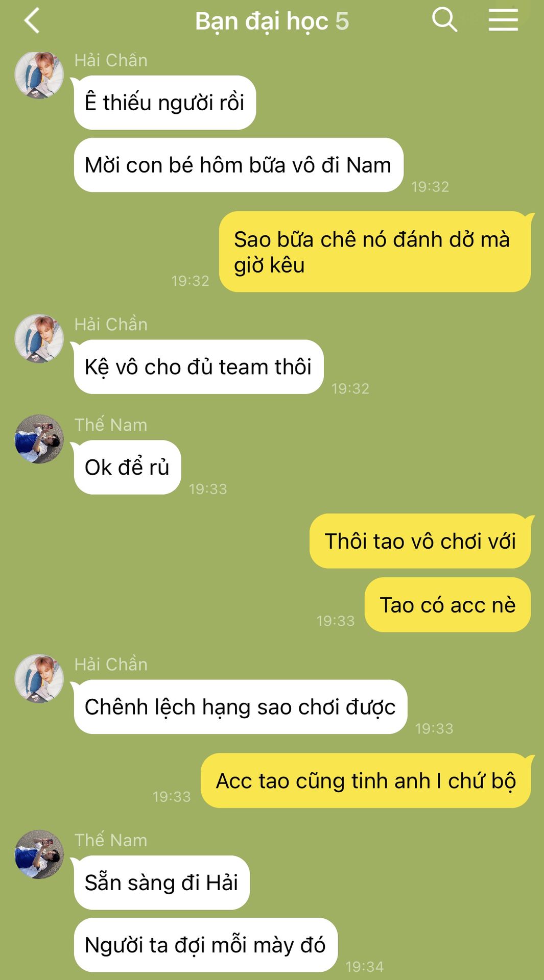This screenshot has width=544, height=980.
Task: Tap 'Chênh lệch hạng sao chơi được' bubble
Action: (241, 707)
